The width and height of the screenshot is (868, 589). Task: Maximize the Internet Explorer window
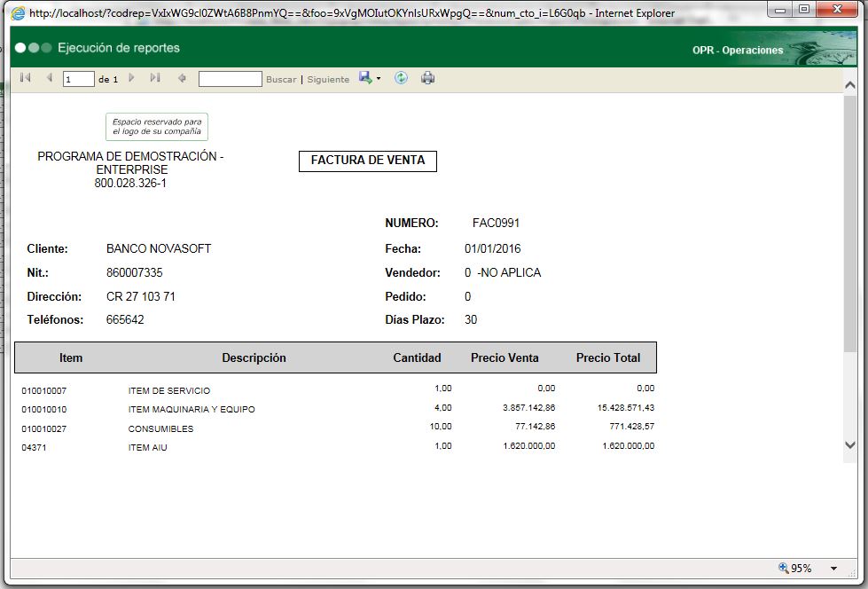click(x=805, y=10)
